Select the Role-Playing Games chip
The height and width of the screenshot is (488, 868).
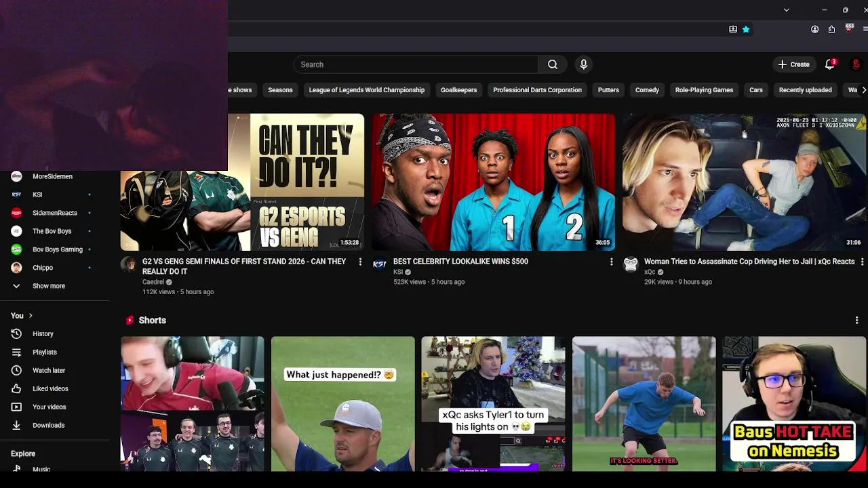point(704,90)
